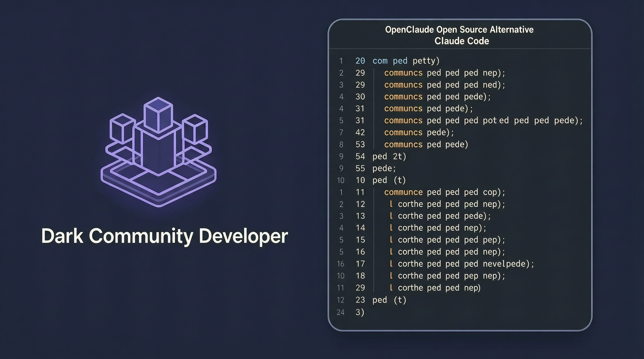Select the line "communcs ped ped ped ned);"

tap(445, 85)
